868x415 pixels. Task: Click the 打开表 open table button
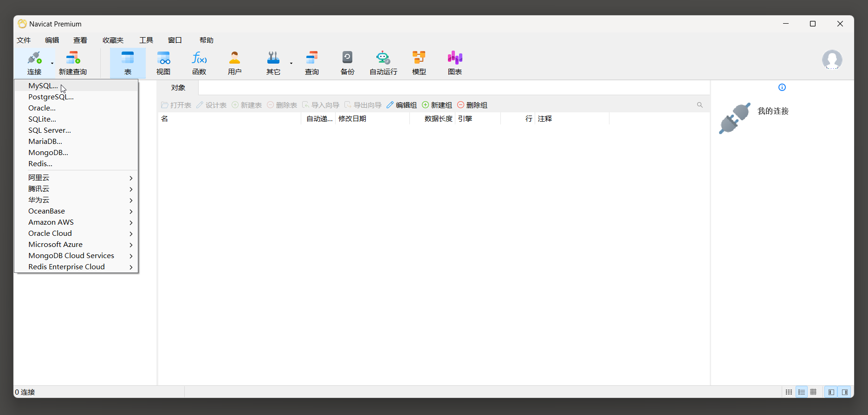pos(176,105)
